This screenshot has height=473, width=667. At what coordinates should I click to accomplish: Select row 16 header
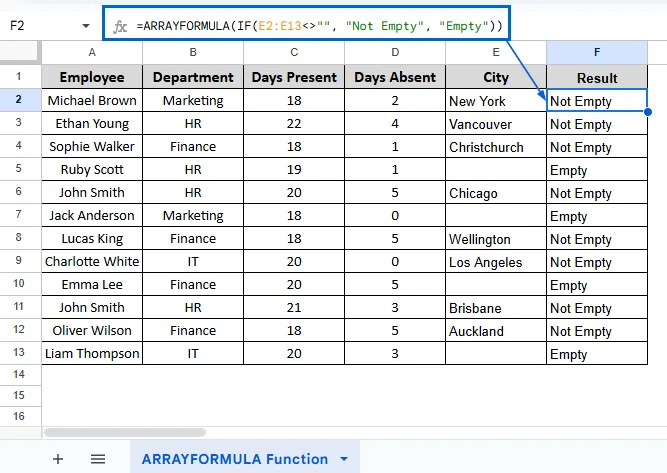[20, 416]
